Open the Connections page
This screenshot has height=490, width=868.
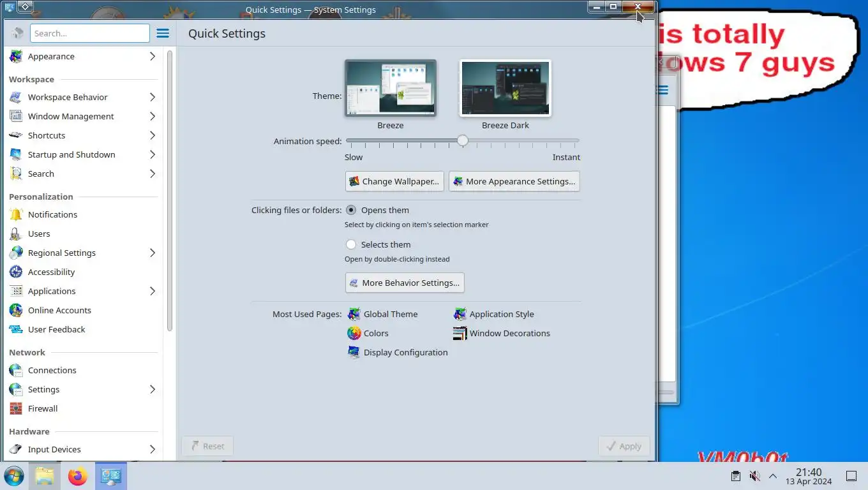coord(84,370)
